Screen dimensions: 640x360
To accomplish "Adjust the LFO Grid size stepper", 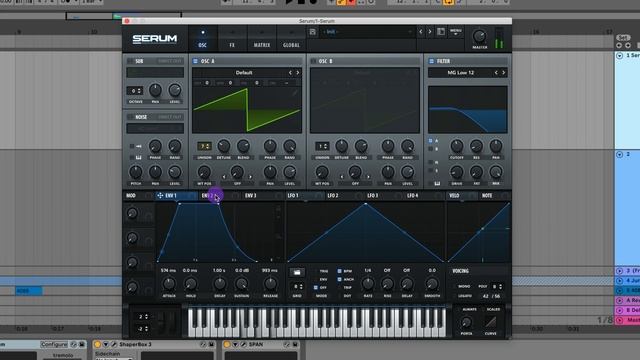I will point(297,287).
